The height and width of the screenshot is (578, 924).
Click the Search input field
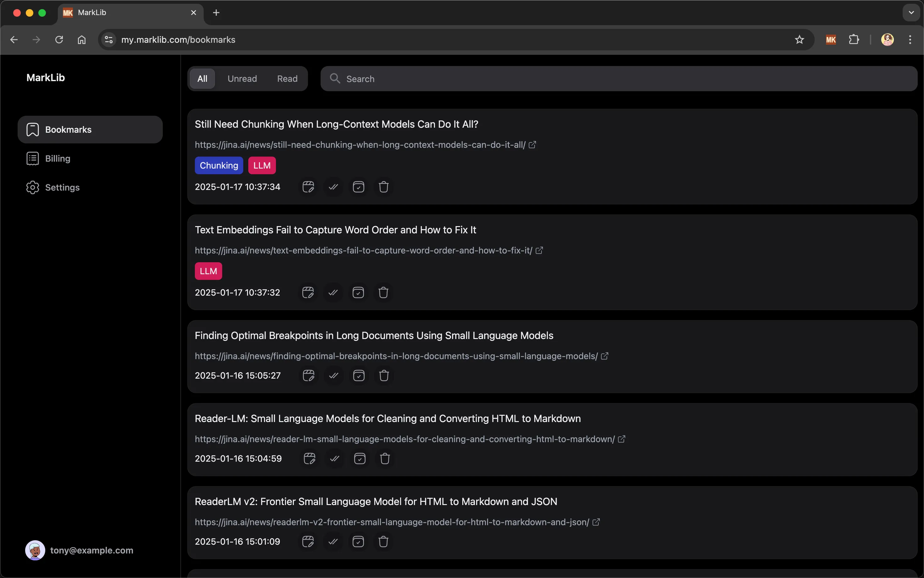point(618,79)
